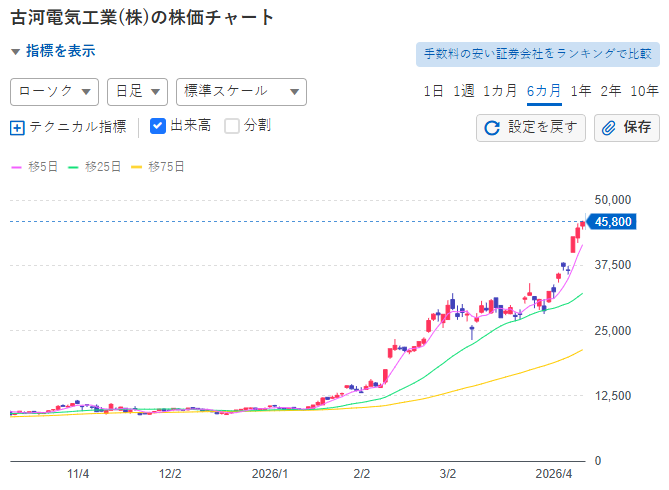Viewport: 669px width, 490px height.
Task: Click the 古河電気工業(株)の株価チャート heading
Action: coord(142,18)
